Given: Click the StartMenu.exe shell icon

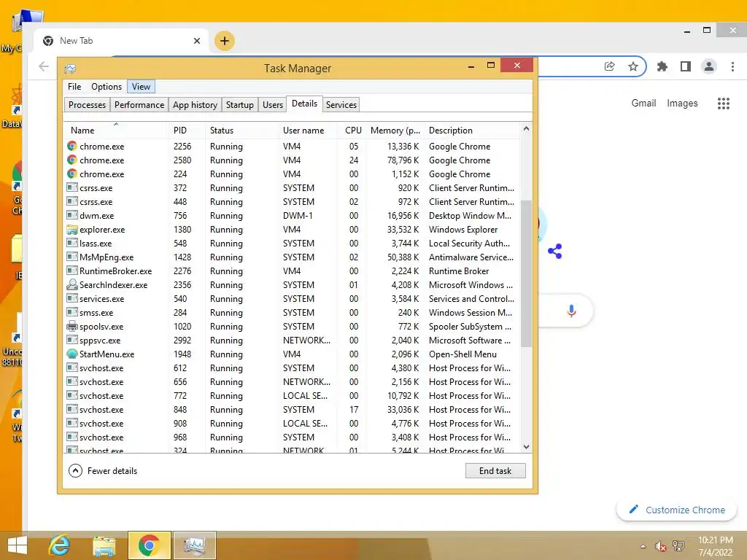Looking at the screenshot, I should coord(72,354).
